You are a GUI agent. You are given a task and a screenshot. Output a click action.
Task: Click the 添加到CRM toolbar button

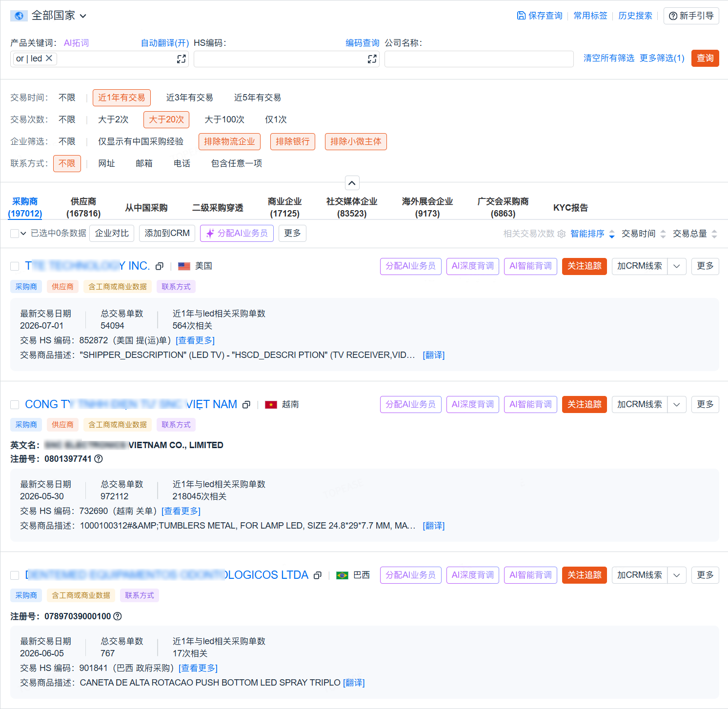click(x=167, y=233)
